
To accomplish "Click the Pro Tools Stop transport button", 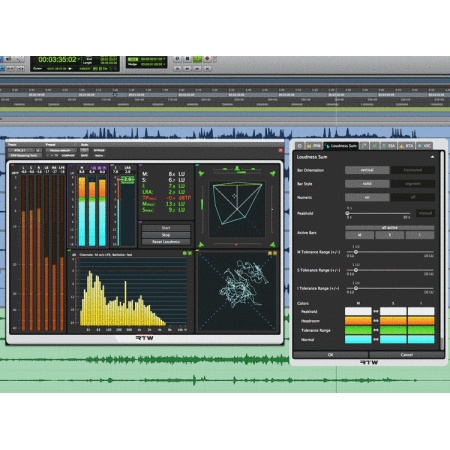I will point(187,59).
